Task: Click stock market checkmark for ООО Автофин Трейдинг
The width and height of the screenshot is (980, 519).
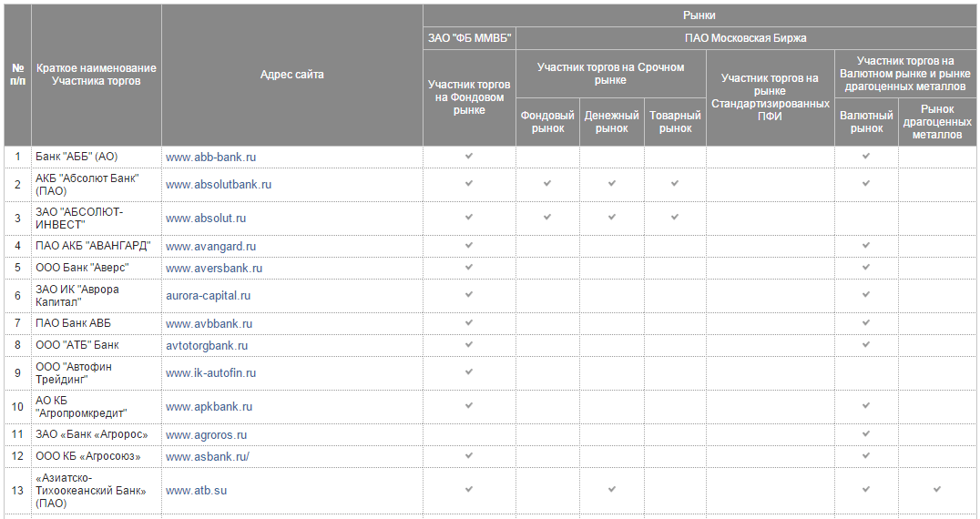Action: (x=469, y=372)
